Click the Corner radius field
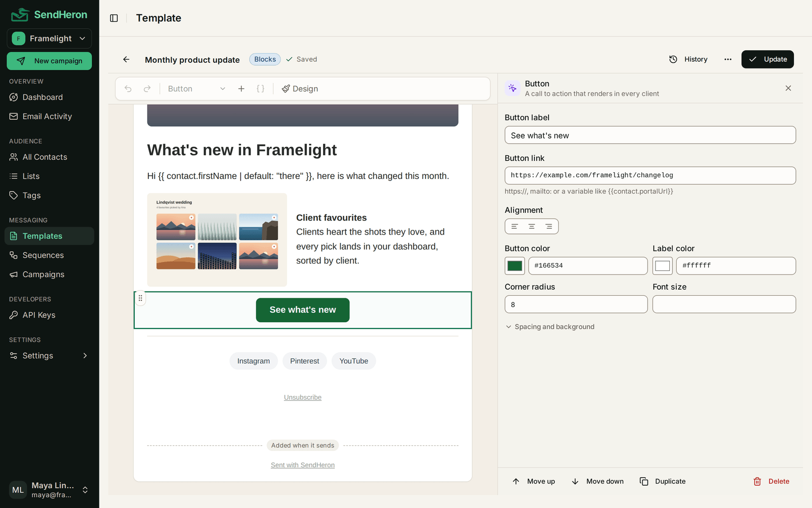The image size is (812, 508). [576, 305]
